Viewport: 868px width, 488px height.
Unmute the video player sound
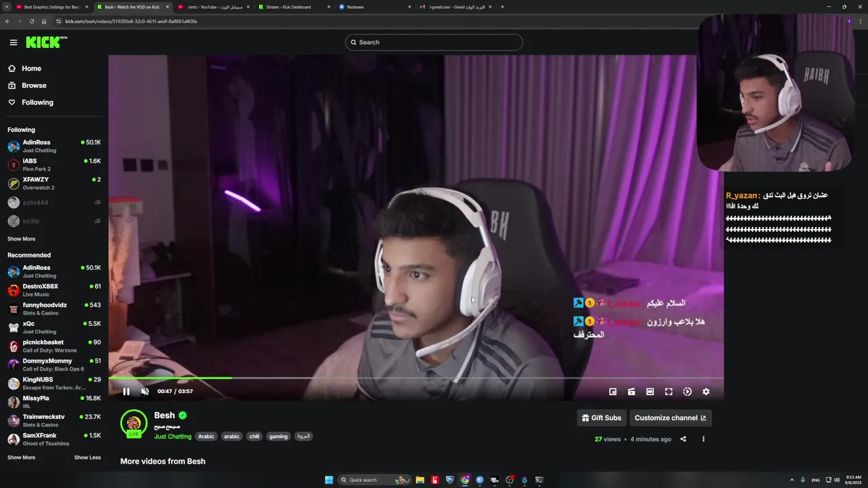[144, 391]
